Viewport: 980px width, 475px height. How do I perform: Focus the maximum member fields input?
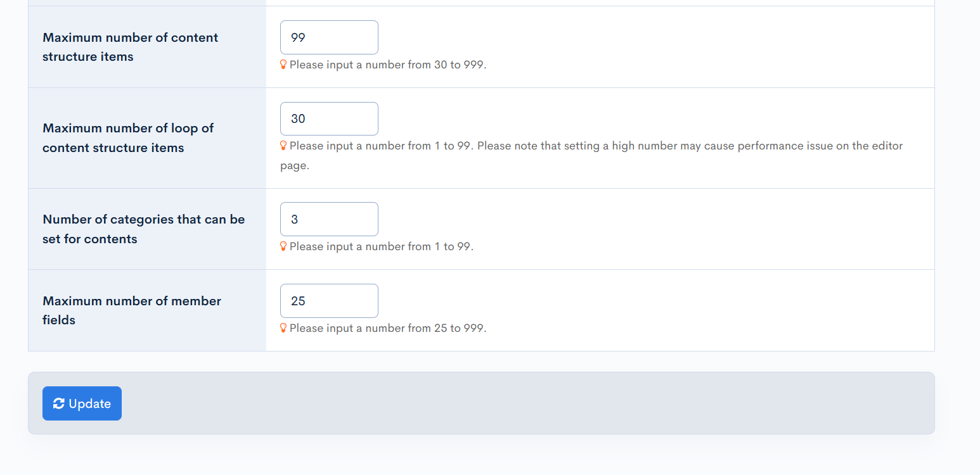click(329, 301)
